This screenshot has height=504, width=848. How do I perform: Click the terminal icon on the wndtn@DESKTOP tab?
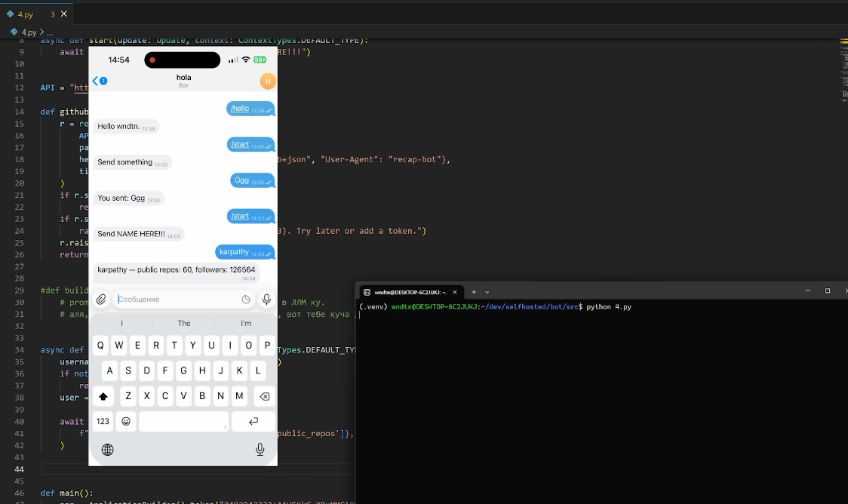(365, 291)
